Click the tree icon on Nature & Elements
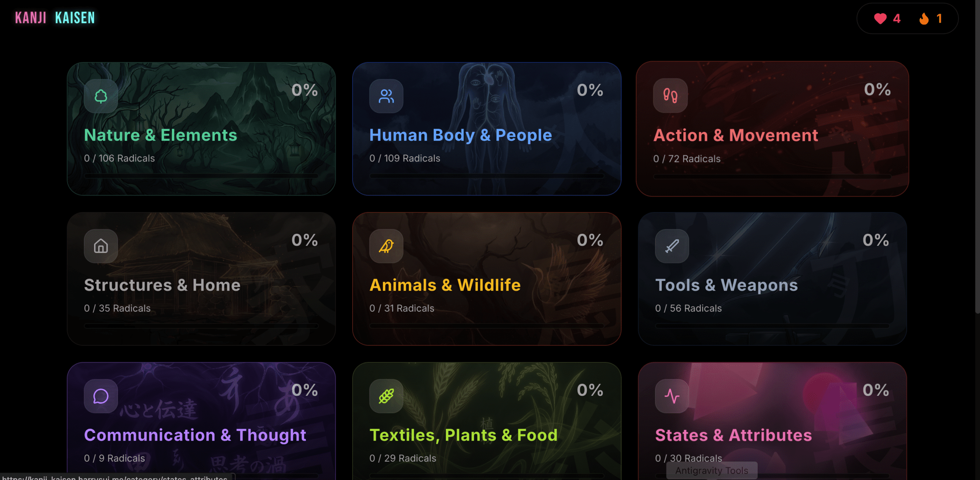Screen dimensions: 980x480 pyautogui.click(x=101, y=96)
